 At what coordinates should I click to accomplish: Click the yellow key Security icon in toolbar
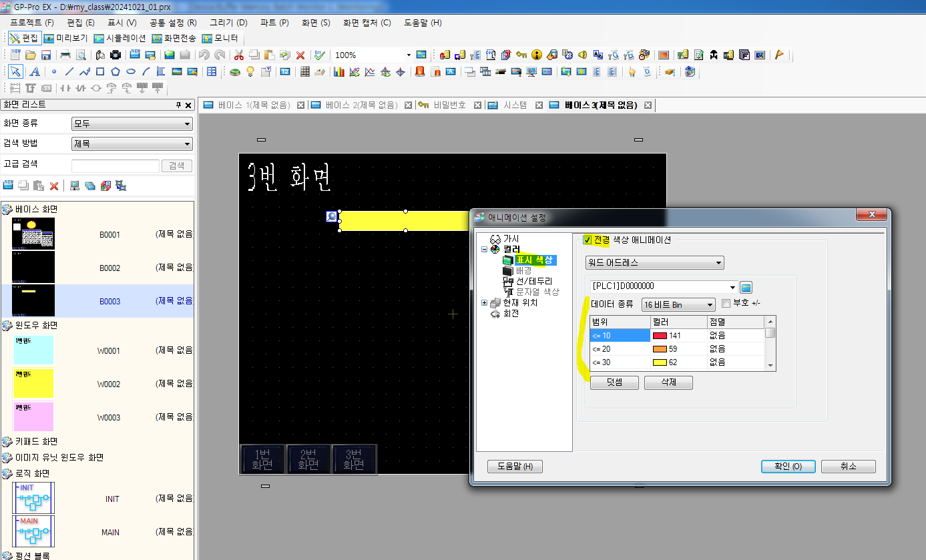(x=521, y=55)
